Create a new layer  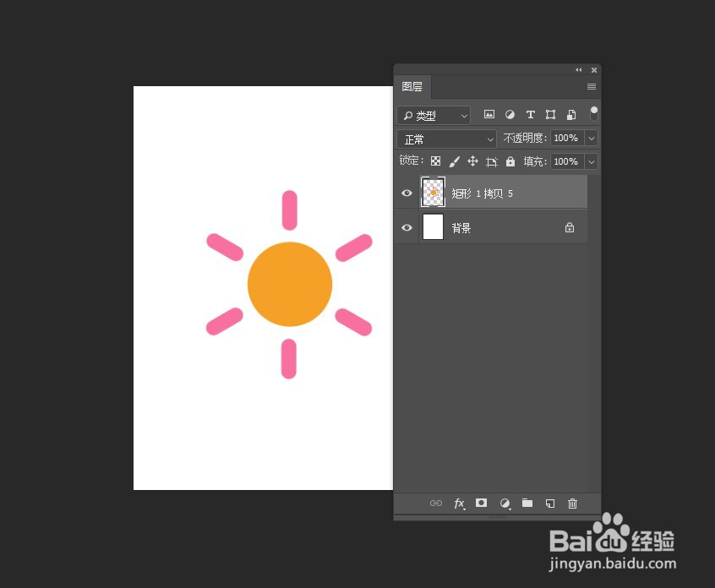pyautogui.click(x=550, y=504)
